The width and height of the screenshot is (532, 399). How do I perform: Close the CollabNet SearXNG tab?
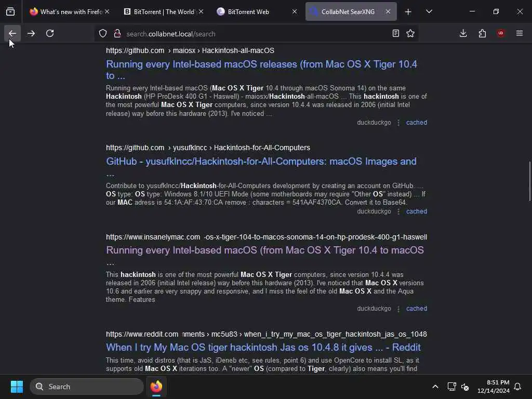pos(388,11)
